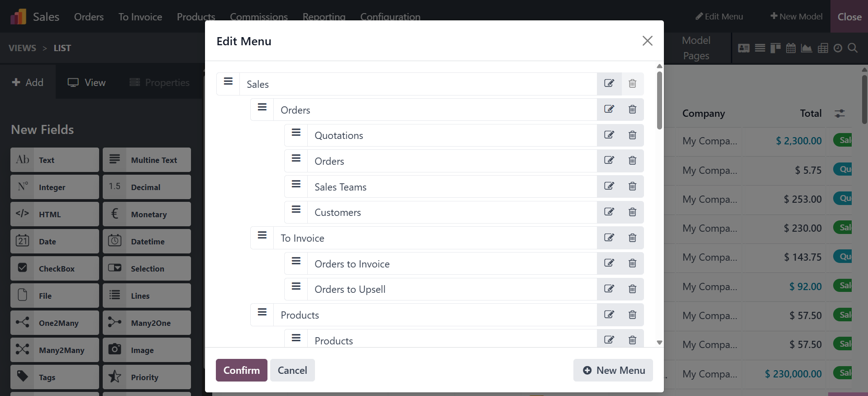868x396 pixels.
Task: Cancel the Edit Menu dialog
Action: click(x=292, y=370)
